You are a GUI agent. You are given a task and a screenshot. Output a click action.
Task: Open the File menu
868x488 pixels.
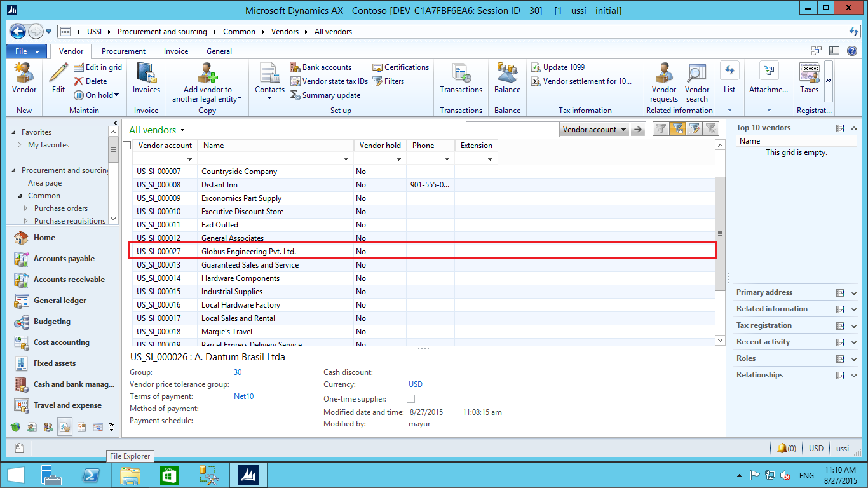[27, 51]
